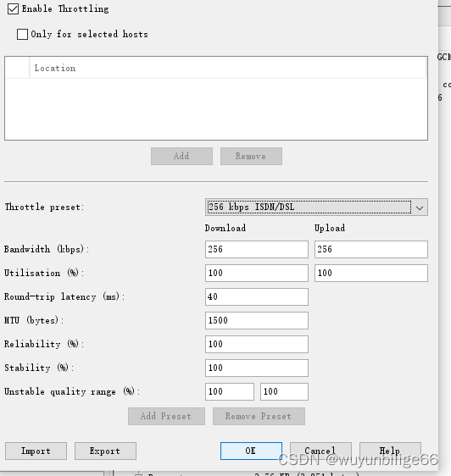Confirm settings with the OK button
The width and height of the screenshot is (451, 476).
click(251, 451)
